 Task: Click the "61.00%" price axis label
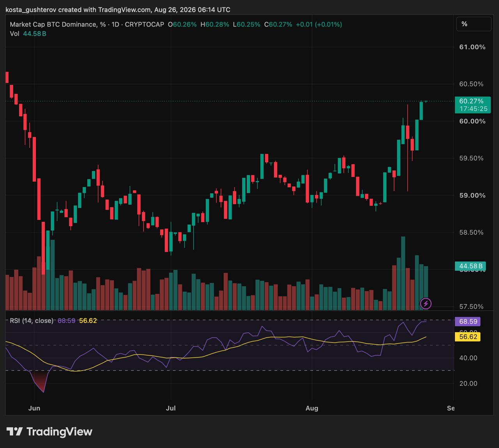(472, 47)
